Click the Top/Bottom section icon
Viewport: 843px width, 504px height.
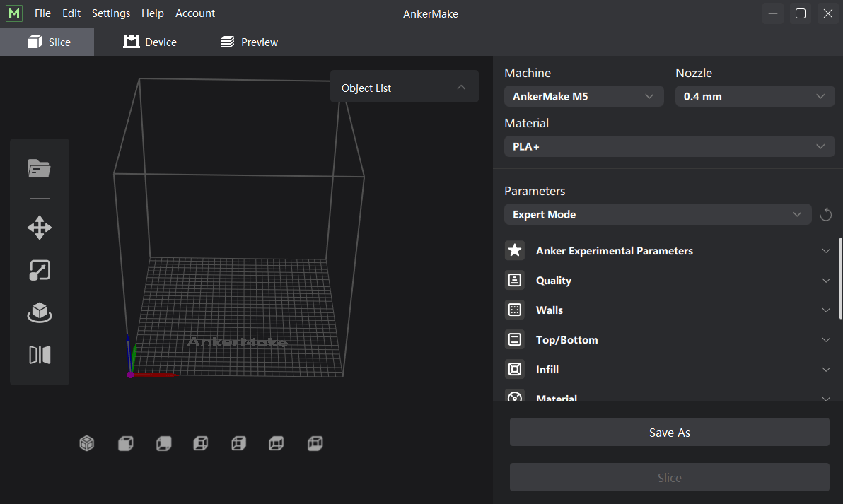[515, 339]
